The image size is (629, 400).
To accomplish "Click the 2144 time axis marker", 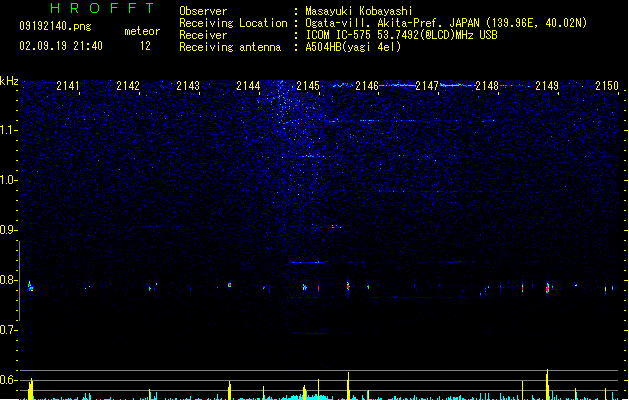I will click(x=248, y=86).
